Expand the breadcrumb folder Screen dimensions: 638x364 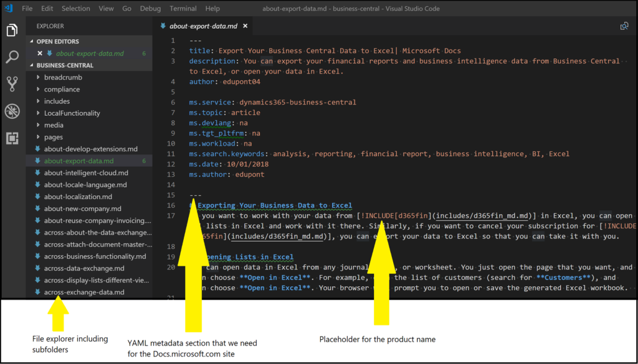[62, 77]
